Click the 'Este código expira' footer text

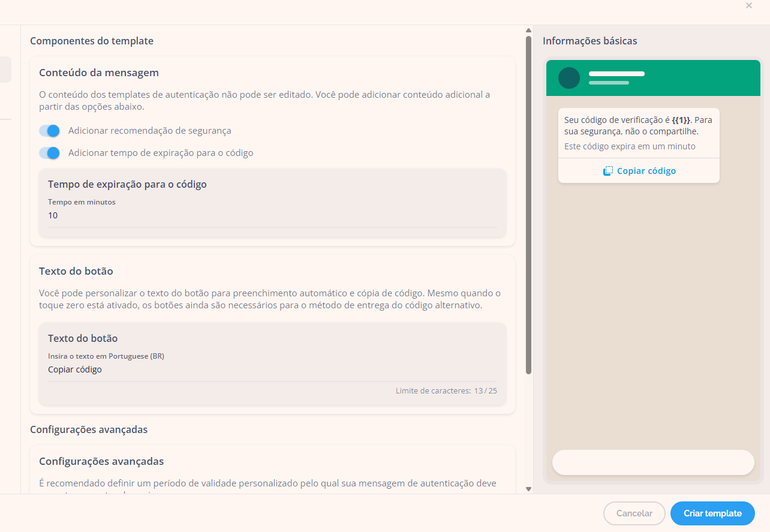point(630,146)
